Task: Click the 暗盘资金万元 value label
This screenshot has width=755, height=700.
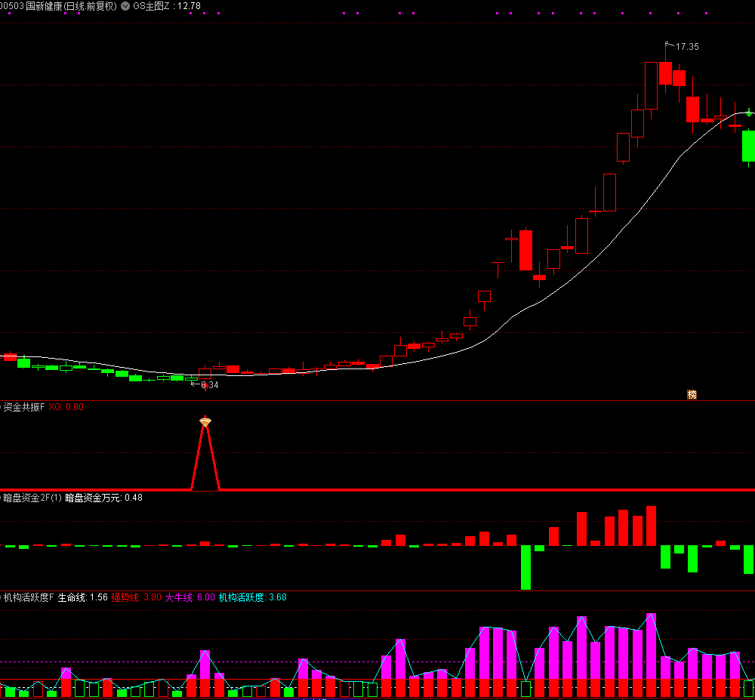Action: (x=103, y=498)
